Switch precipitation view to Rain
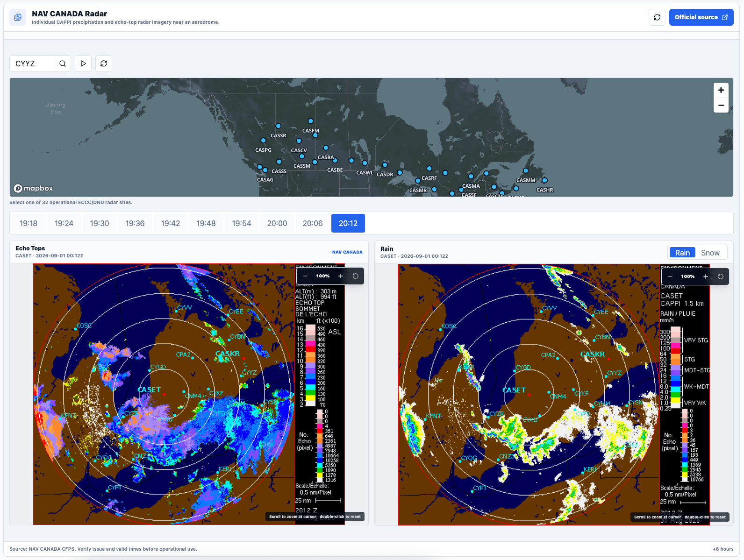This screenshot has width=744, height=560. click(x=682, y=253)
